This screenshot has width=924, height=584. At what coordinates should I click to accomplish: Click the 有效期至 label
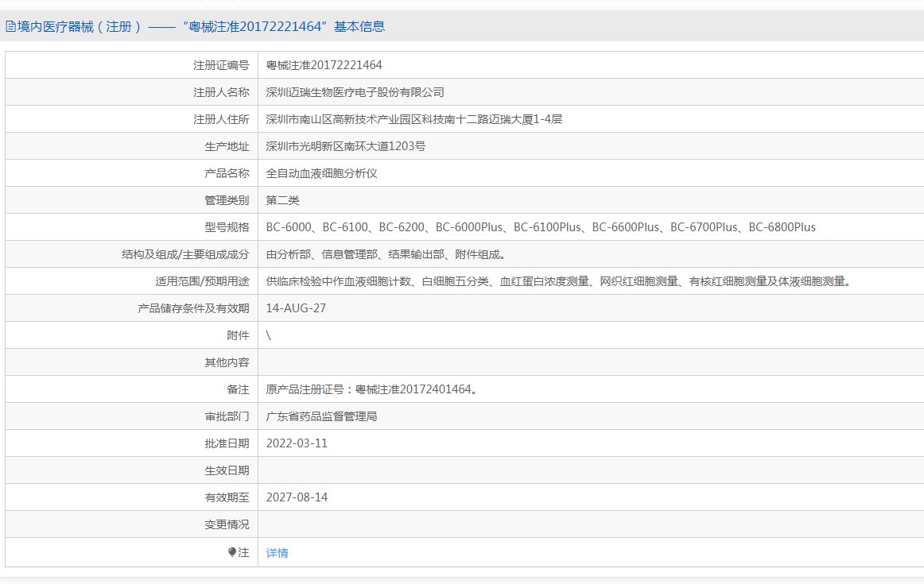pyautogui.click(x=227, y=498)
